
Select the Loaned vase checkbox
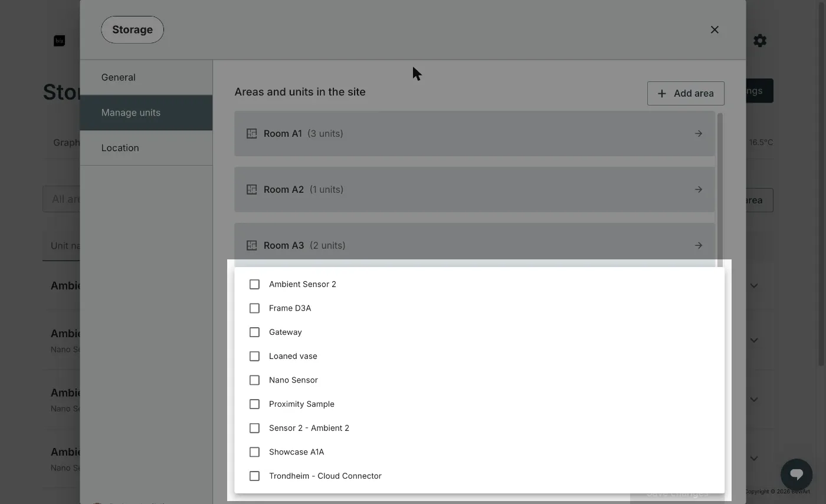click(254, 356)
